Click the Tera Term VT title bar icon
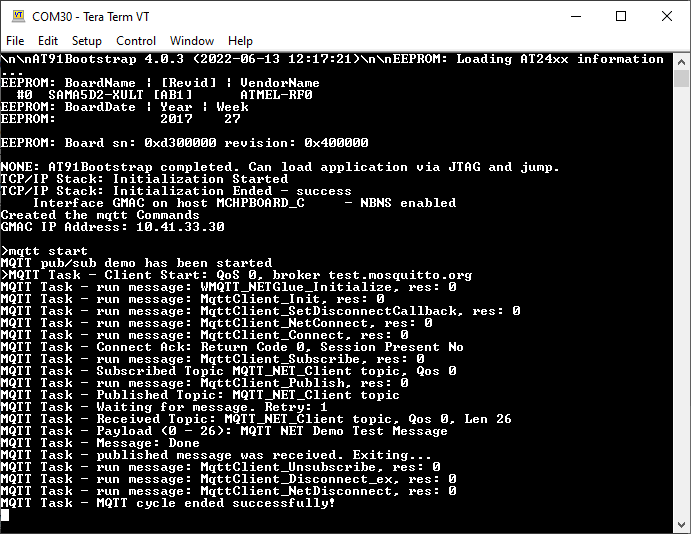Screen dimensions: 691x534 point(18,16)
